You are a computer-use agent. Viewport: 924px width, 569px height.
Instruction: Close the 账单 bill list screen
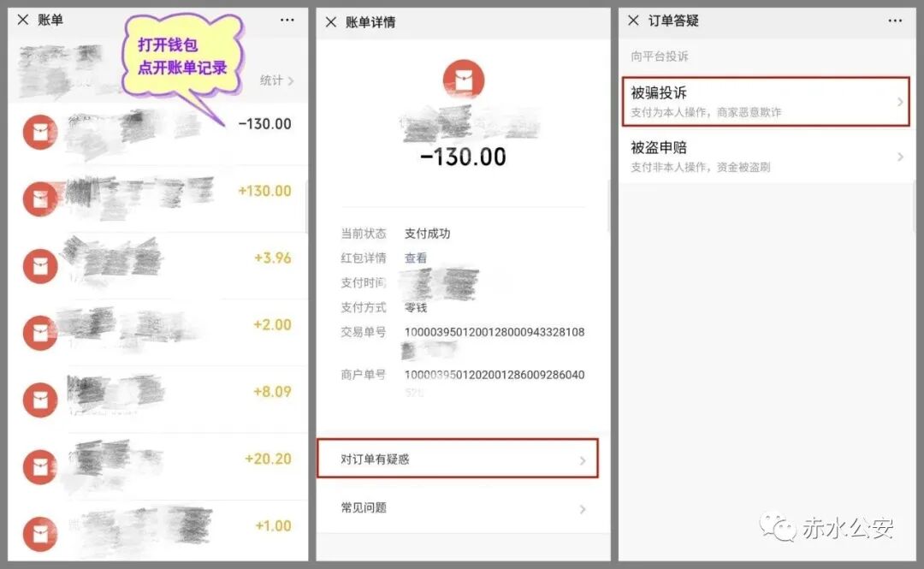pyautogui.click(x=23, y=20)
